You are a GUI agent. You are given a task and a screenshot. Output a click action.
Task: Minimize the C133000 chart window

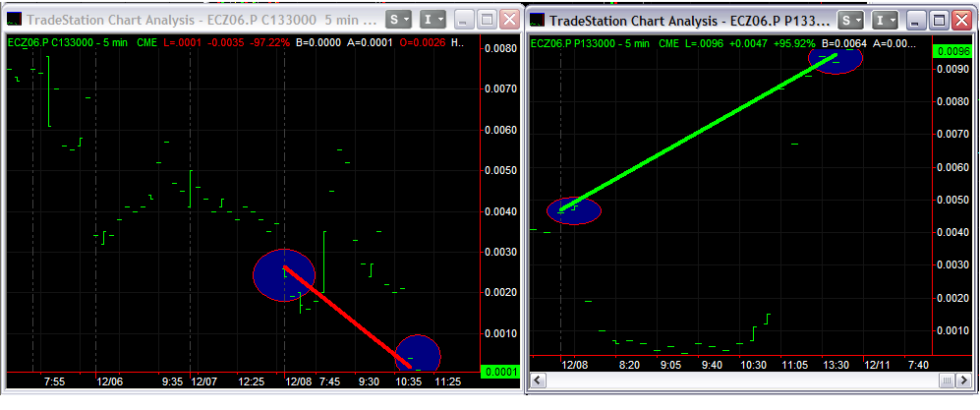tap(464, 20)
